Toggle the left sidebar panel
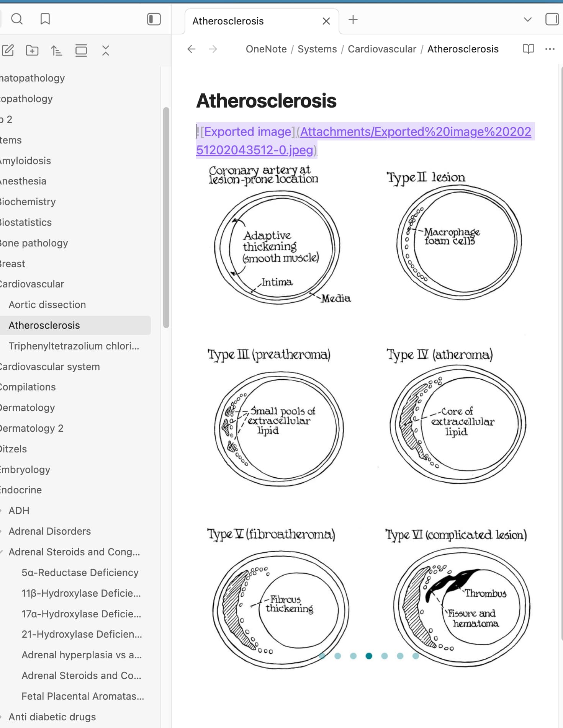The width and height of the screenshot is (563, 728). [154, 19]
